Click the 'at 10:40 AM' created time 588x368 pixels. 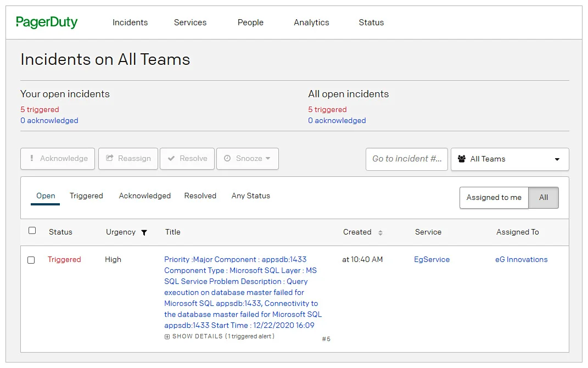(362, 260)
